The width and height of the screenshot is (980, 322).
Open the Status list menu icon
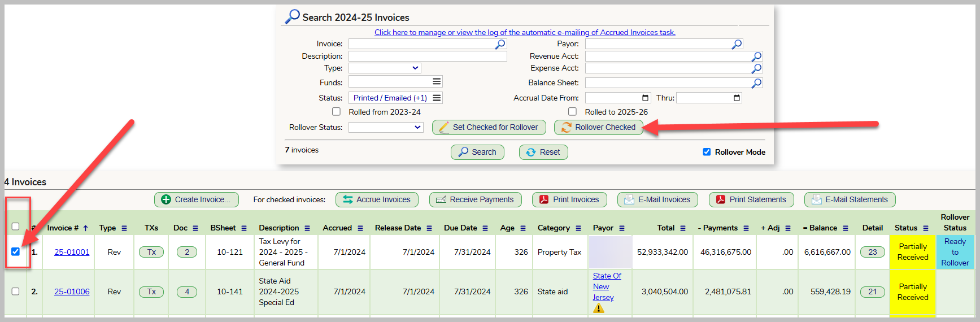[x=437, y=98]
